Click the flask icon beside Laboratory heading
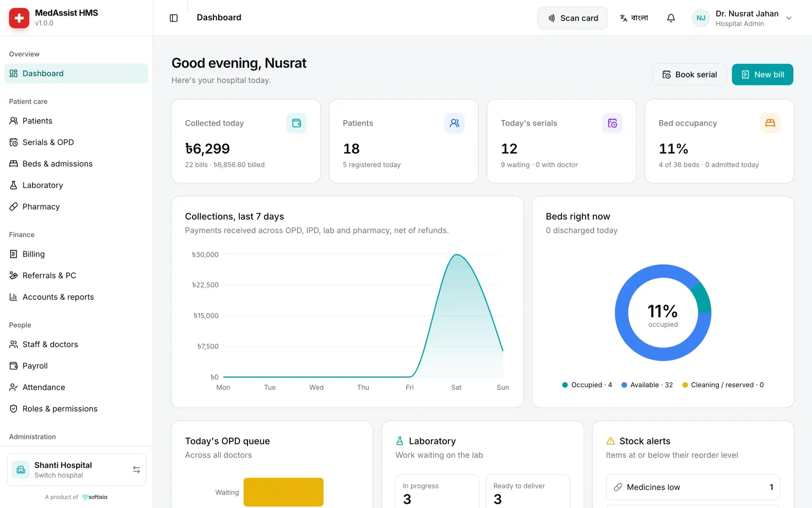This screenshot has height=508, width=812. pyautogui.click(x=400, y=441)
